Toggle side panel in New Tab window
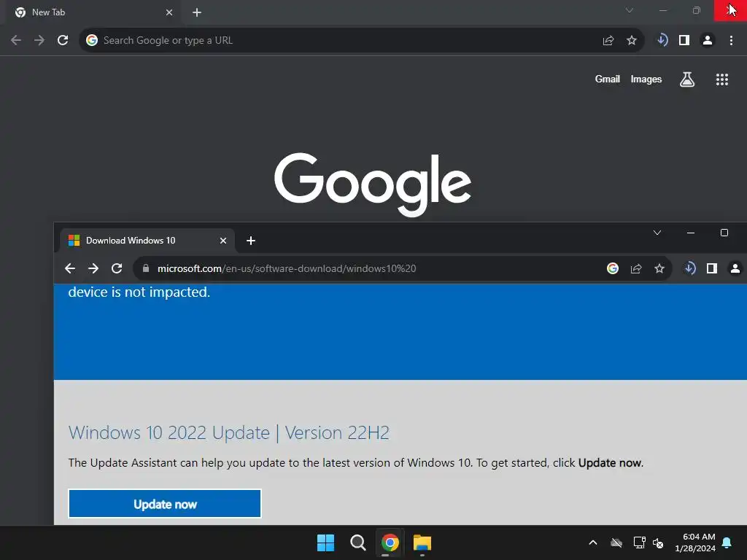The width and height of the screenshot is (747, 560). 684,41
